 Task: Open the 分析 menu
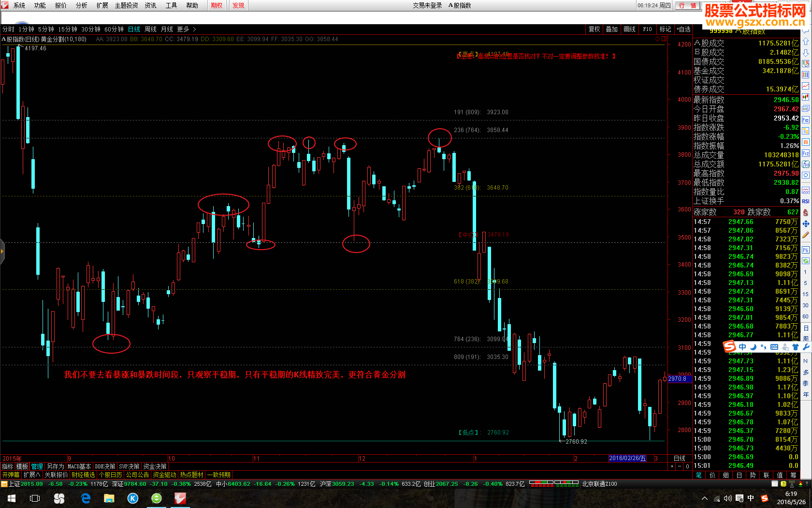pyautogui.click(x=82, y=5)
